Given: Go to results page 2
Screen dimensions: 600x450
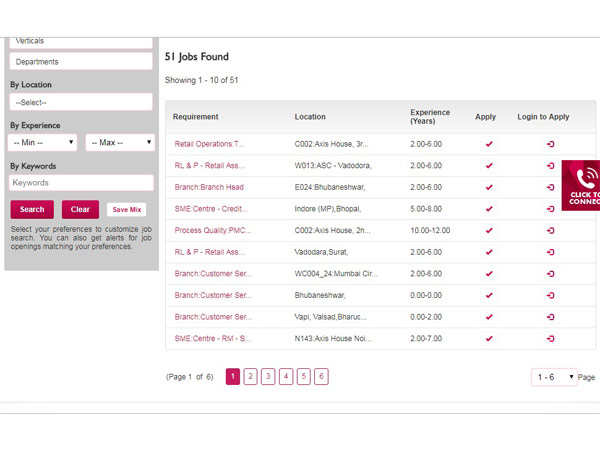Looking at the screenshot, I should coord(250,377).
